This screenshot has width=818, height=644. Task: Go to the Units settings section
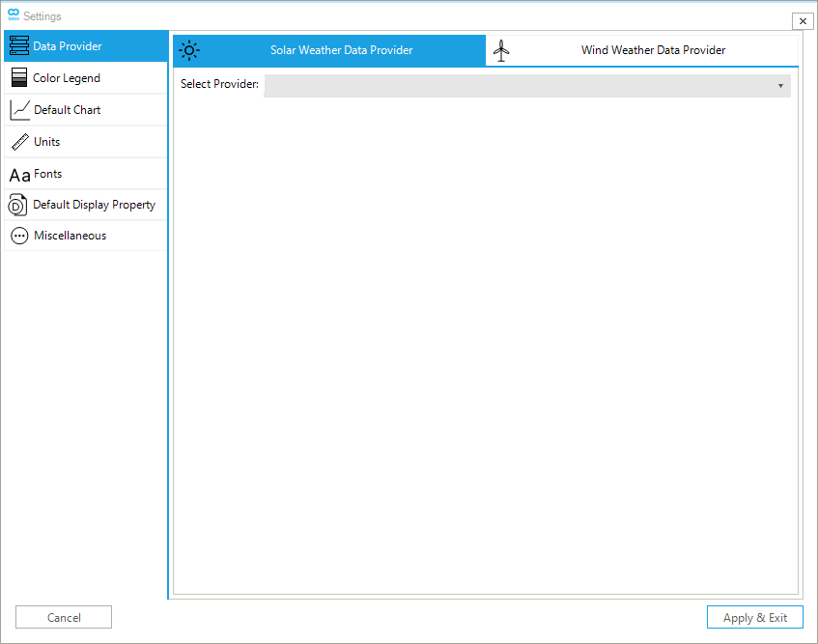tap(47, 142)
